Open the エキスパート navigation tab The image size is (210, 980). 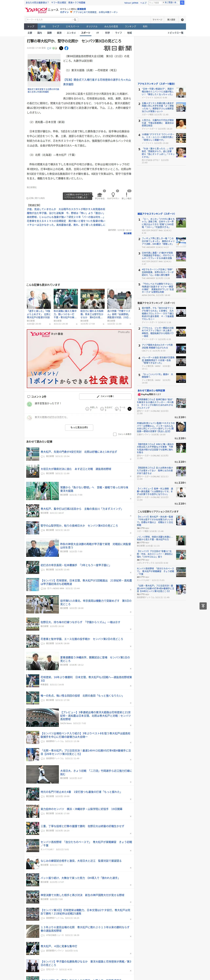coord(72,26)
